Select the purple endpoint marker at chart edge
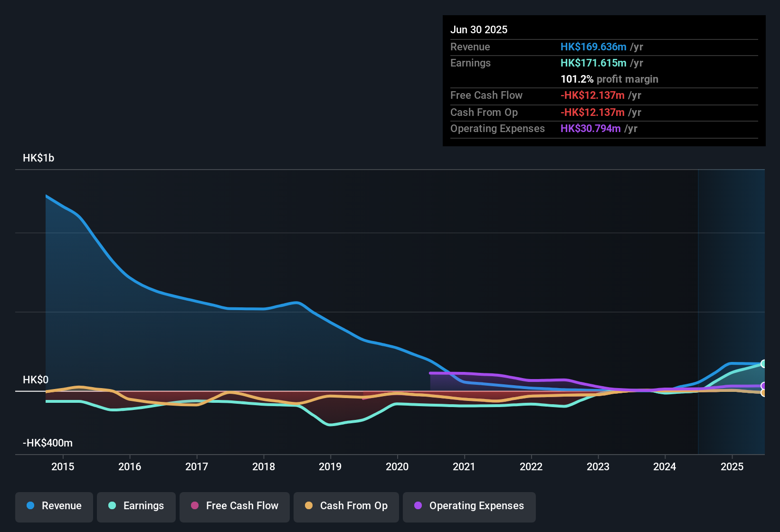The image size is (780, 532). tap(763, 386)
